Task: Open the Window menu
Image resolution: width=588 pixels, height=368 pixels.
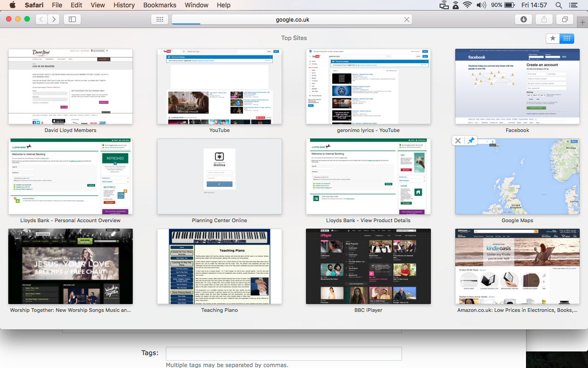Action: [x=197, y=5]
